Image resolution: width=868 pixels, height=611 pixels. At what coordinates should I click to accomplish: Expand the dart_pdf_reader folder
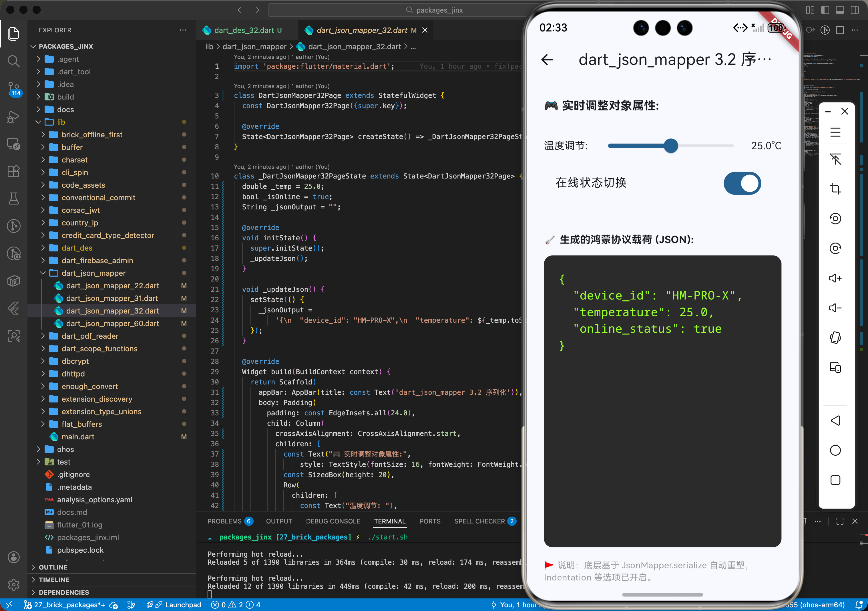tap(90, 336)
